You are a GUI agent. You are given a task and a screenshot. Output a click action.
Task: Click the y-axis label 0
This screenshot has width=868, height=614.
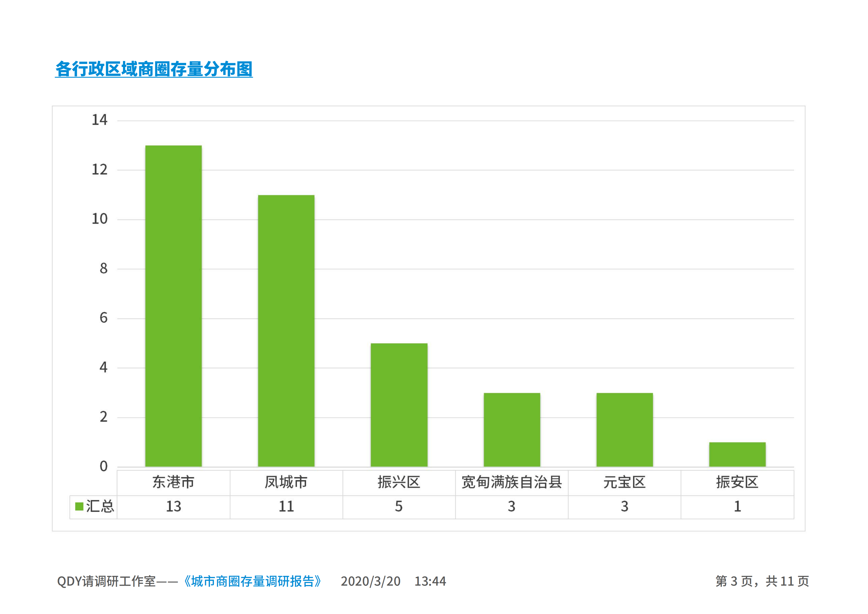pyautogui.click(x=103, y=466)
